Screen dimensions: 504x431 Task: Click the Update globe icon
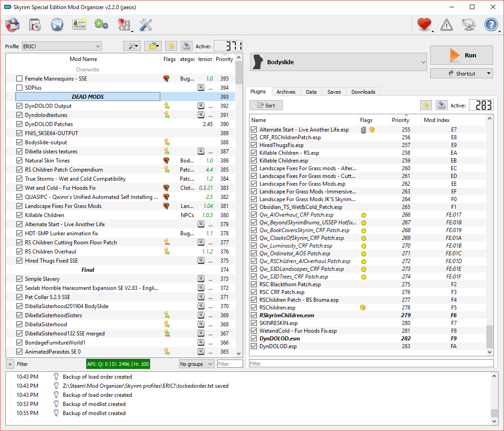pos(468,25)
